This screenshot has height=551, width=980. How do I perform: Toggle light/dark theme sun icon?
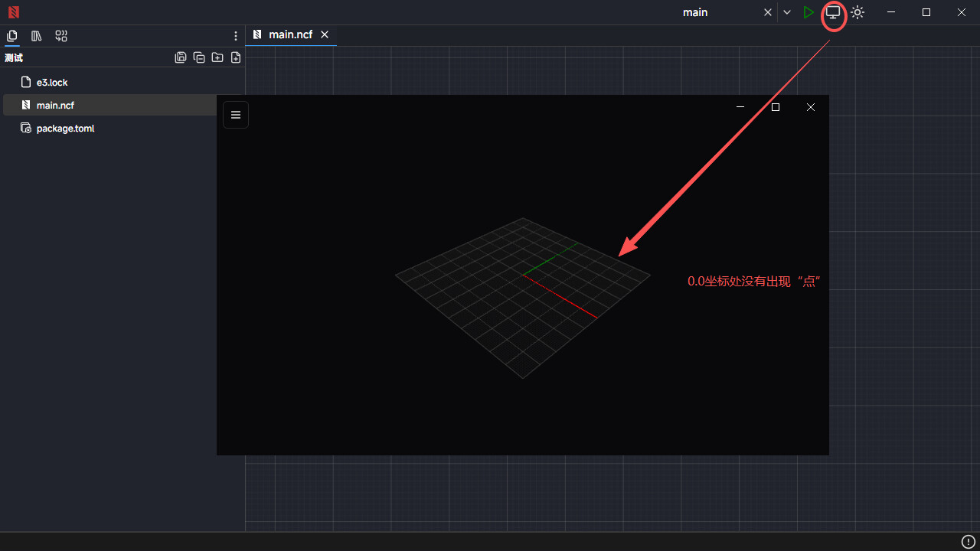pos(857,12)
